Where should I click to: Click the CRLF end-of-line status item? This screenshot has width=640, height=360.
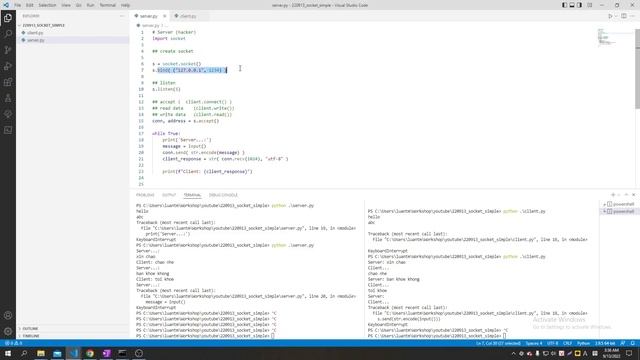567,343
